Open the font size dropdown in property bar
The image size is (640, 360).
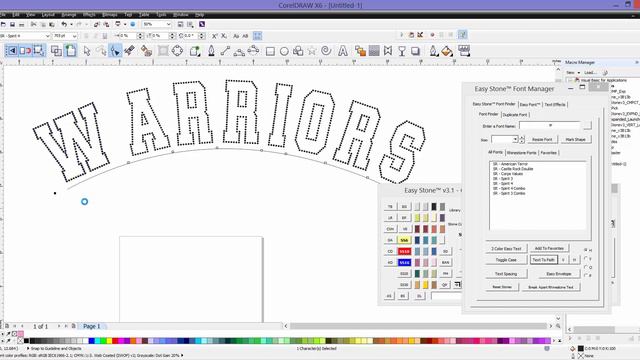(x=74, y=36)
